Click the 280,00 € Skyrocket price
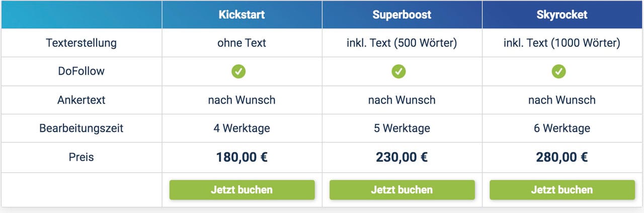Viewport: 644px width, 213px height. (x=562, y=157)
